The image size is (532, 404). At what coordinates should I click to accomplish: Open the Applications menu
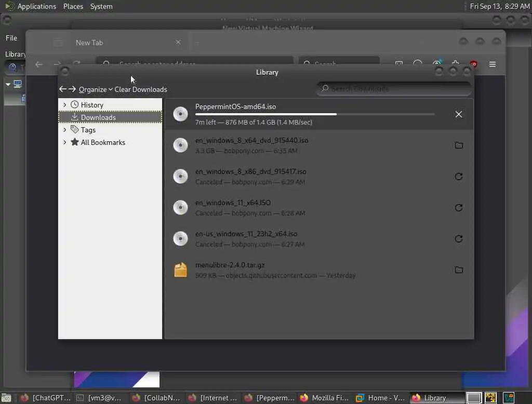(37, 6)
